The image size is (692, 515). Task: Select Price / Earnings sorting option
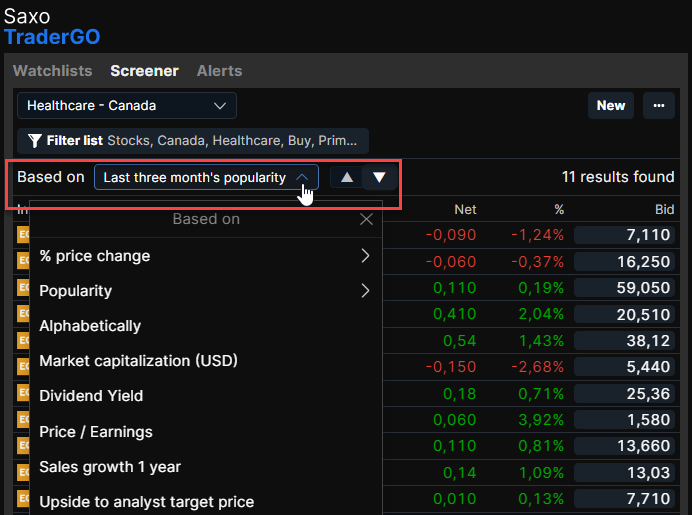point(96,432)
